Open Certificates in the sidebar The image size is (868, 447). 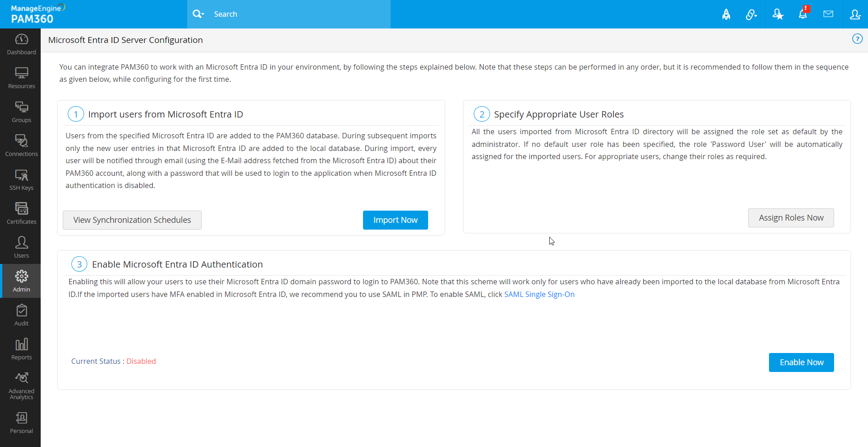[21, 214]
